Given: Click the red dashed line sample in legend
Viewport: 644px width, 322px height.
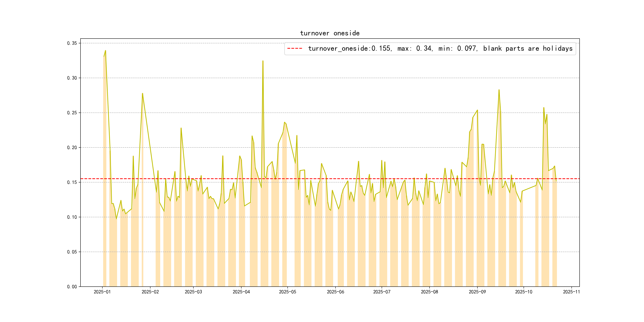Looking at the screenshot, I should pos(295,48).
